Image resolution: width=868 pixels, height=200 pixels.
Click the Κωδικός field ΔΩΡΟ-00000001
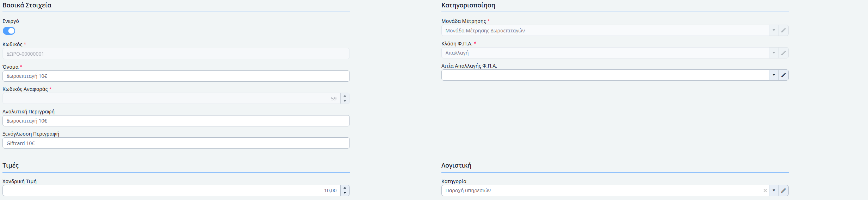(176, 54)
